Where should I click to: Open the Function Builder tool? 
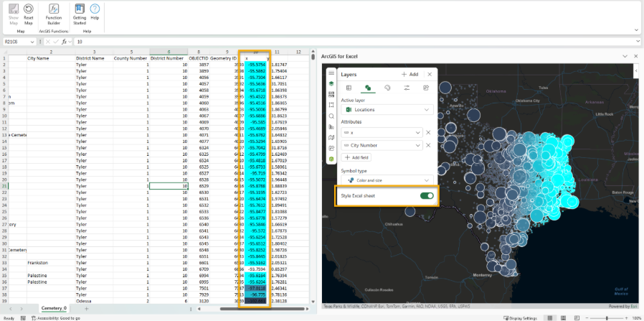[54, 14]
